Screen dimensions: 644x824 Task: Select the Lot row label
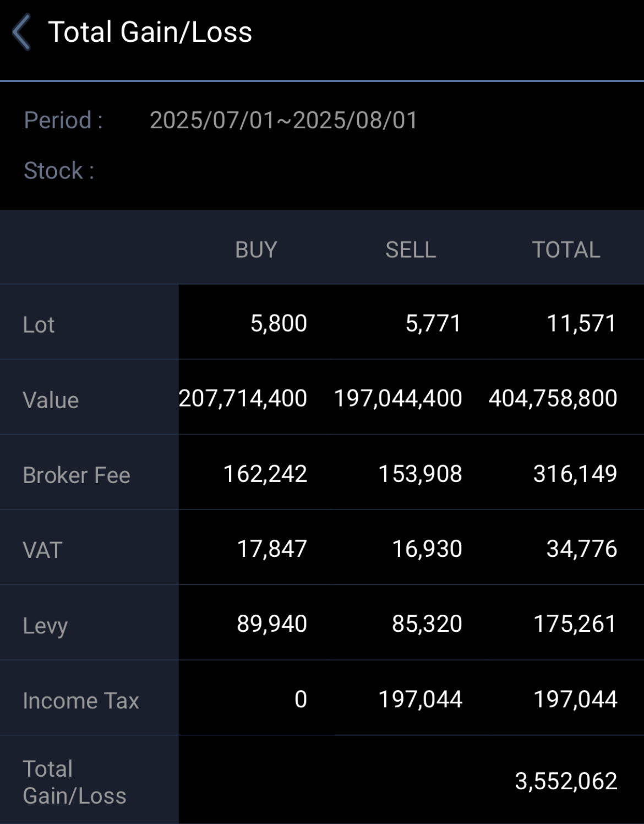(x=39, y=325)
